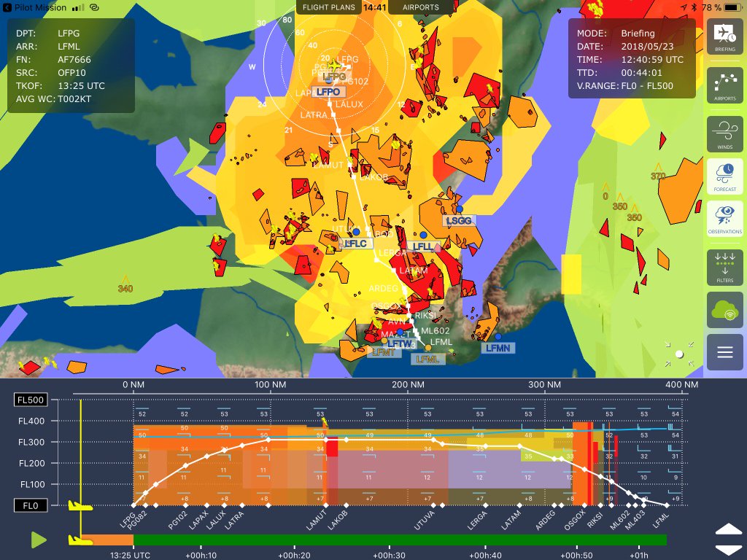Switch to the FLIGHT PLANS tab

(x=329, y=7)
